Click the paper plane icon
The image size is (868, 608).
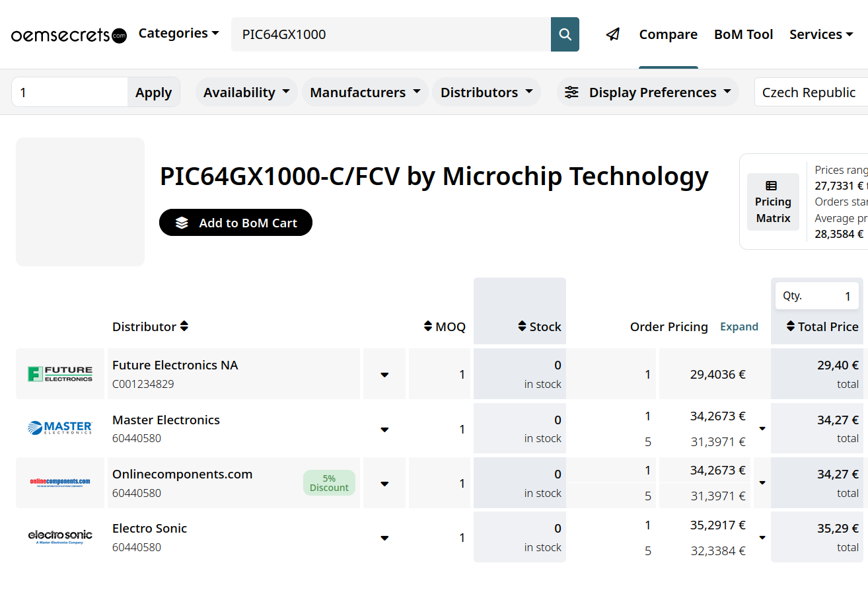coord(613,34)
